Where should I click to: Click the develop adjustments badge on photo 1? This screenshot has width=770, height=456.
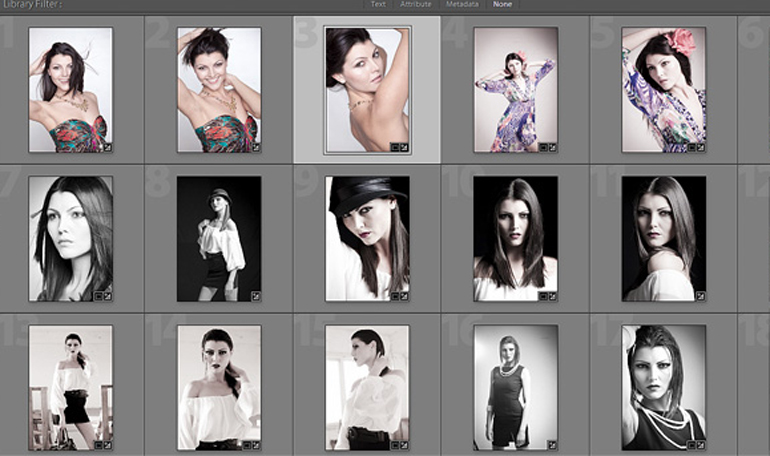[x=107, y=147]
